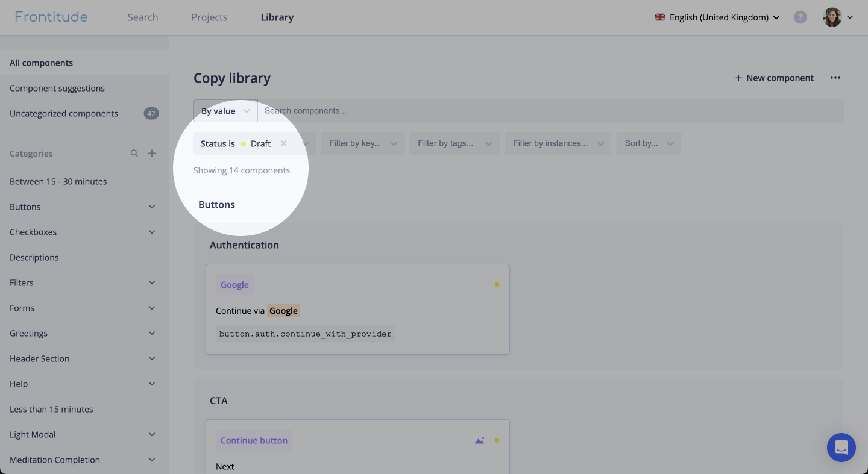Go to the Search tab
Screen dimensions: 868x474
(x=143, y=17)
